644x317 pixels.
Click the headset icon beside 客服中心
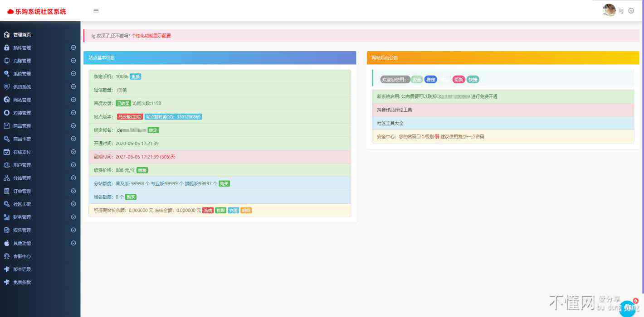(x=7, y=256)
